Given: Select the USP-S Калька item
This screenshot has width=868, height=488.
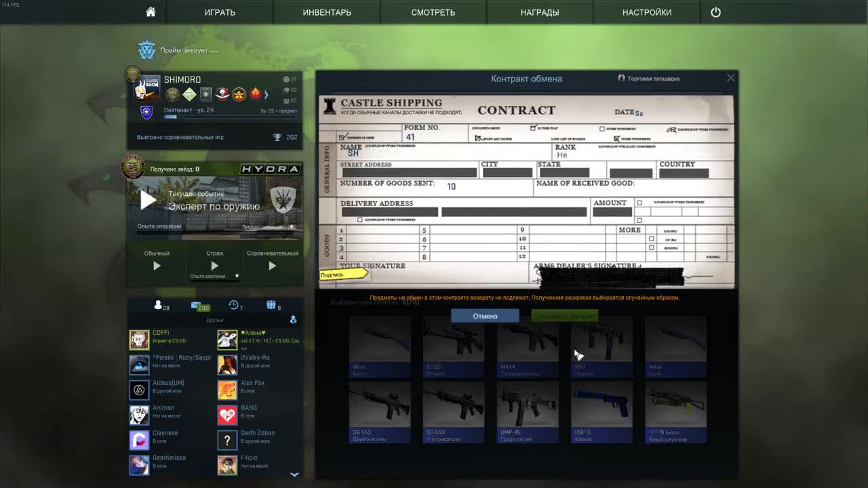Looking at the screenshot, I should click(601, 413).
